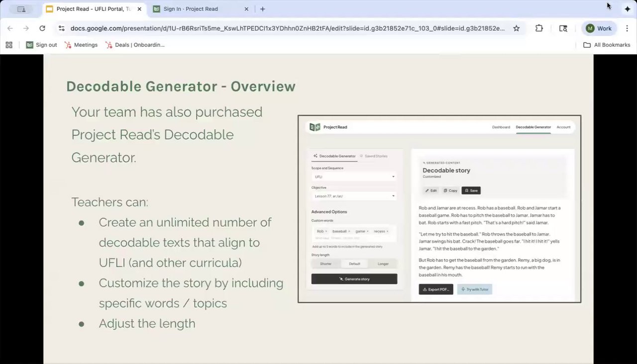Choose the Shorter story length
Viewport: 637px width, 364px height.
click(325, 264)
